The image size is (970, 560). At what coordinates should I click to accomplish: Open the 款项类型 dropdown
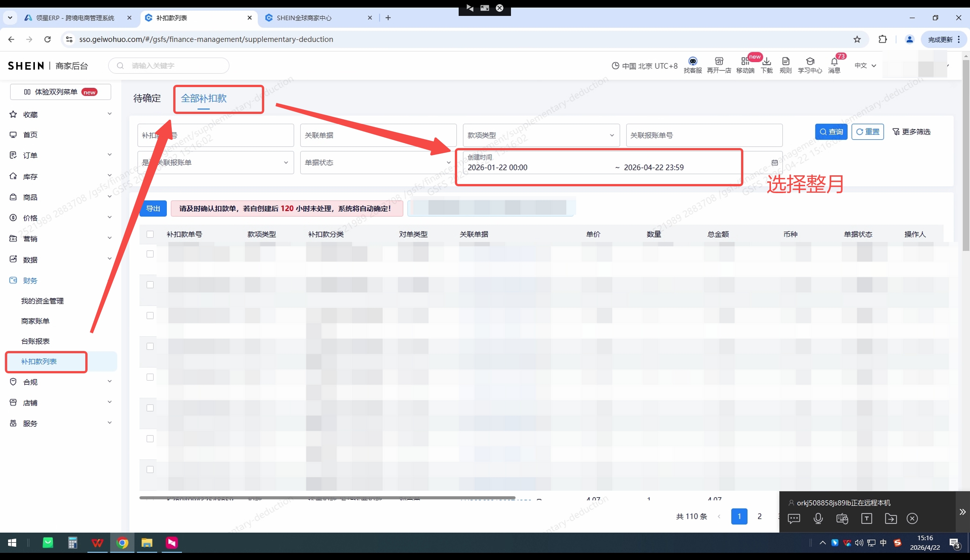click(541, 136)
